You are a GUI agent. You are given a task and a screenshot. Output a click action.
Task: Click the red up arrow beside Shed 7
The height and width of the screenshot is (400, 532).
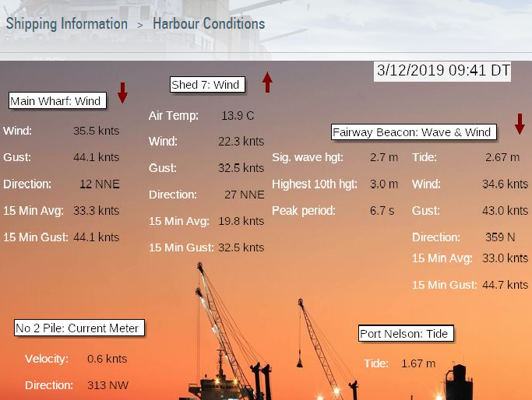point(267,82)
